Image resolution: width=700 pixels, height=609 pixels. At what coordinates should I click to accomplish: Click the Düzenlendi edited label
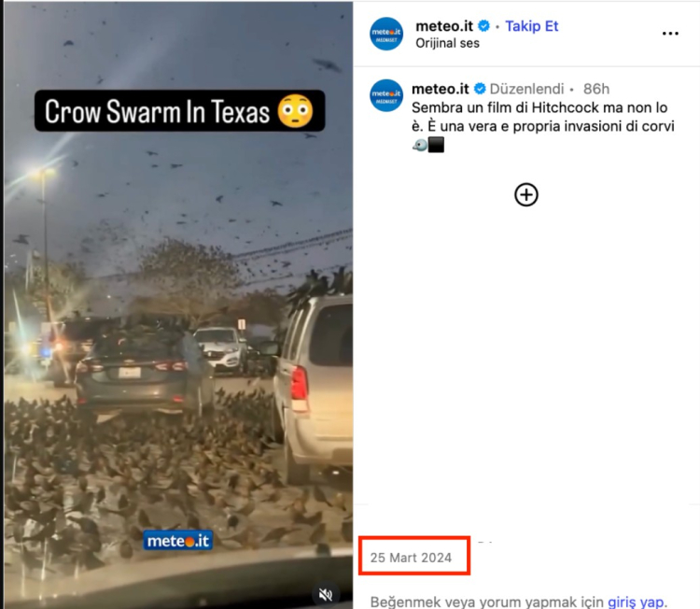point(526,89)
